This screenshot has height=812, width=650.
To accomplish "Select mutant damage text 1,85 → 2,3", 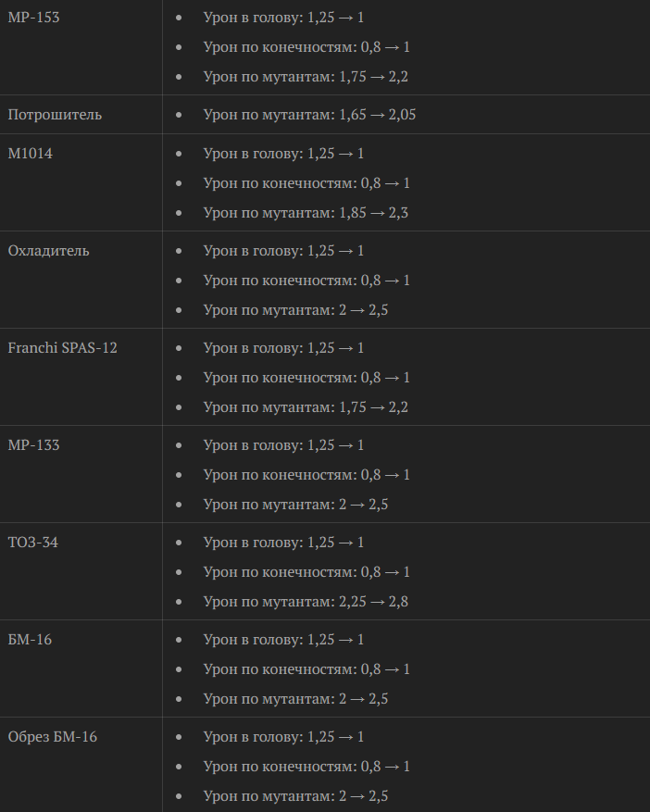I will [306, 213].
